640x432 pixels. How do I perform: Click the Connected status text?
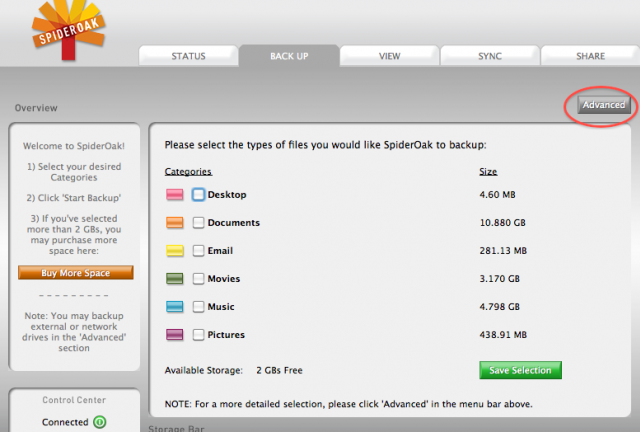[65, 422]
